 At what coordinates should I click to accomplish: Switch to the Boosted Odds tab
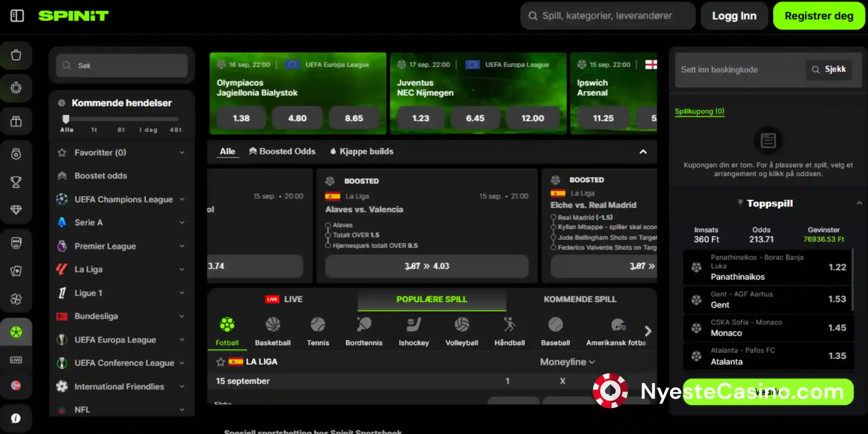coord(282,151)
